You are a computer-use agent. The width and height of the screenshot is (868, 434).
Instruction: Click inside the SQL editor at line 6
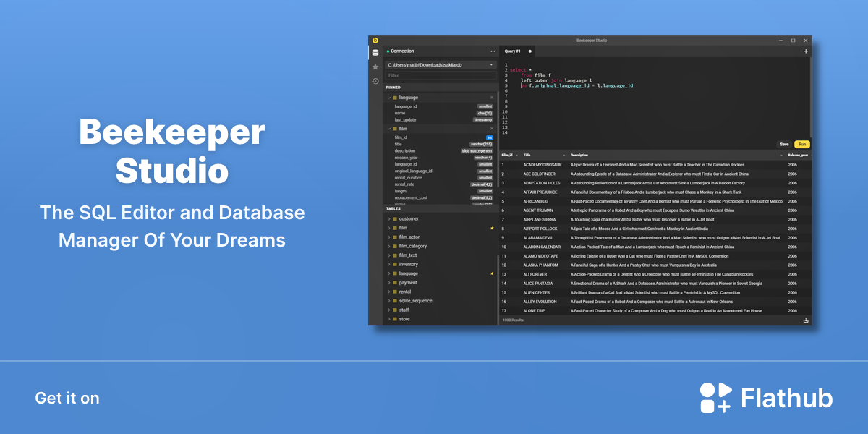coord(658,90)
